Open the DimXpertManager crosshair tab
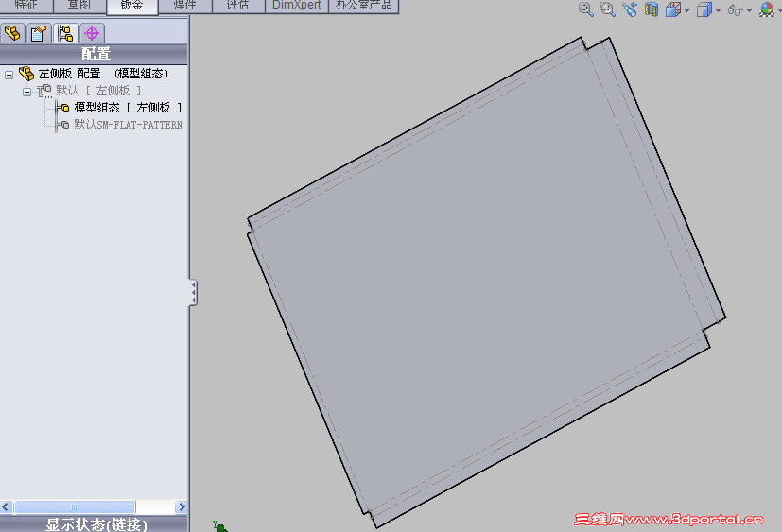 92,33
